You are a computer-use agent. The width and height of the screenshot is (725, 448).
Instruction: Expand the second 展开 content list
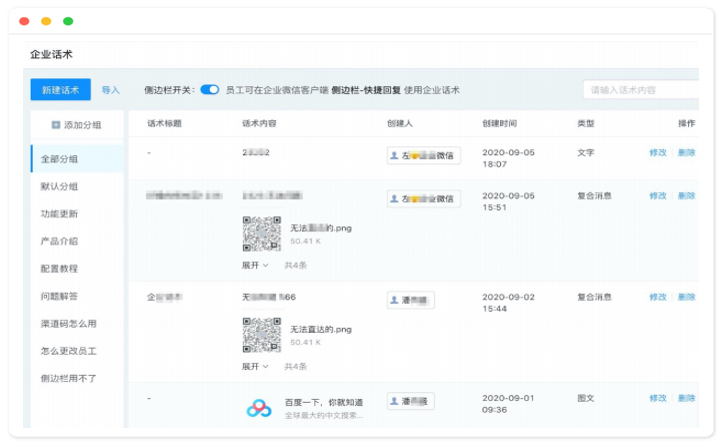pyautogui.click(x=255, y=366)
